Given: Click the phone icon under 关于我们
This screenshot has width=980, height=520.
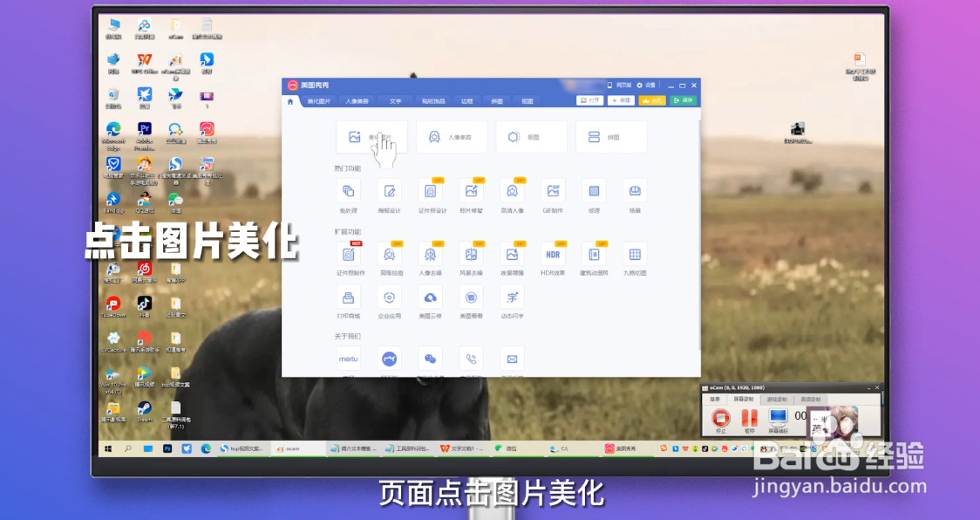Looking at the screenshot, I should click(471, 359).
